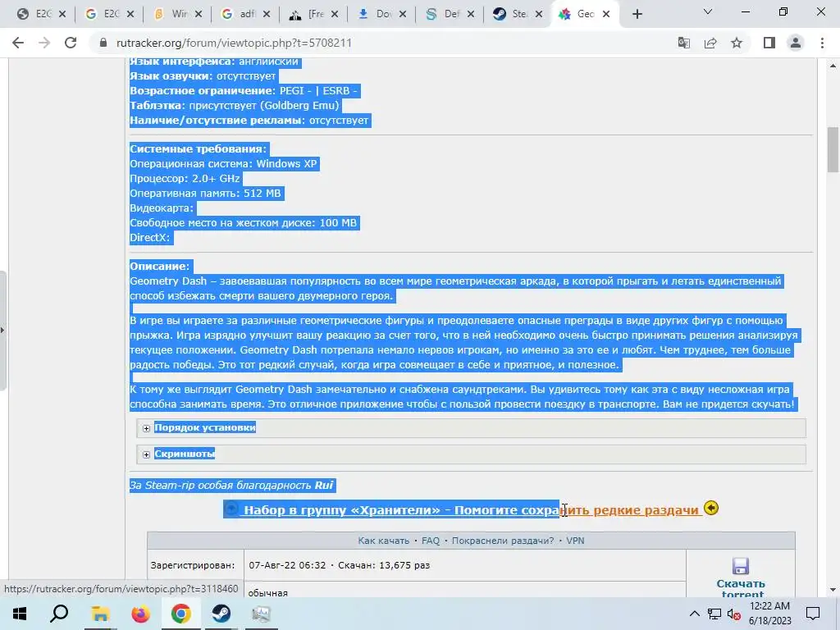Click the blue icon before Набор в группу

(231, 509)
